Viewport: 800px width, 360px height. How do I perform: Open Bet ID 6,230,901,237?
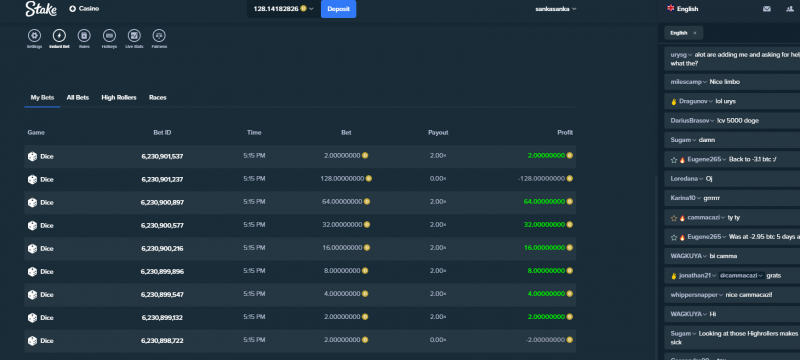point(162,179)
